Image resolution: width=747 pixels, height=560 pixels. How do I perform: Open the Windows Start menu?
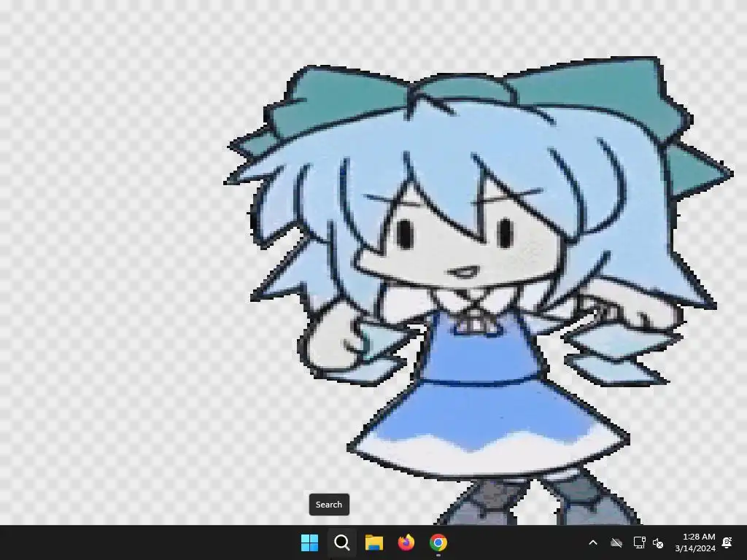tap(309, 542)
